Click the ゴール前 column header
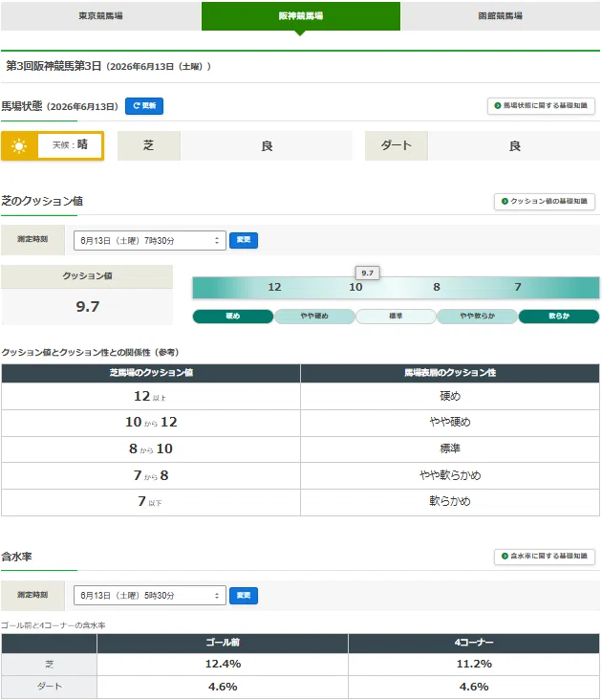Image resolution: width=602 pixels, height=700 pixels. (x=223, y=643)
